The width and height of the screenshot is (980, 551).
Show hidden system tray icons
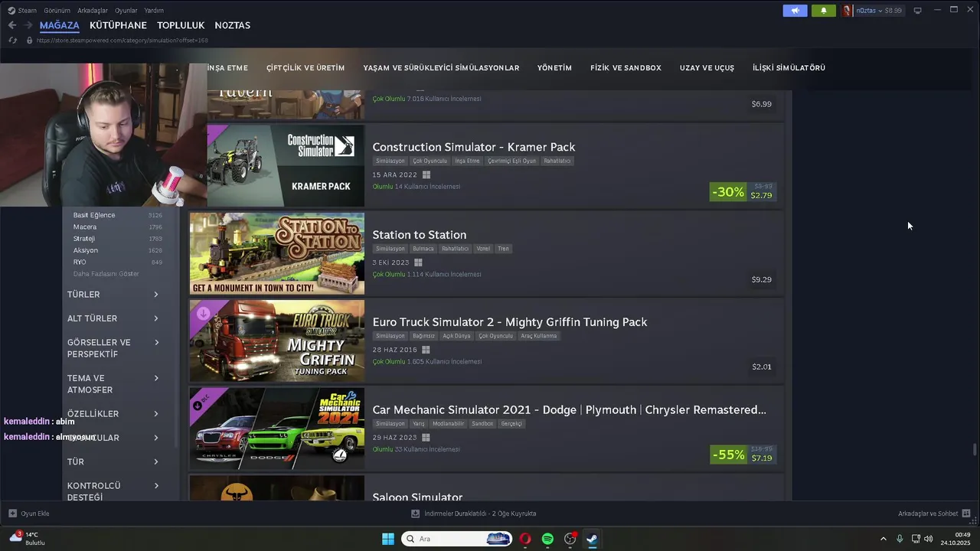tap(884, 539)
